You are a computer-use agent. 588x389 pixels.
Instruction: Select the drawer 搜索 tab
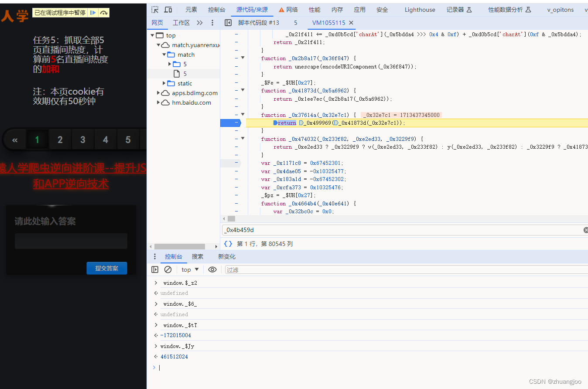click(198, 256)
